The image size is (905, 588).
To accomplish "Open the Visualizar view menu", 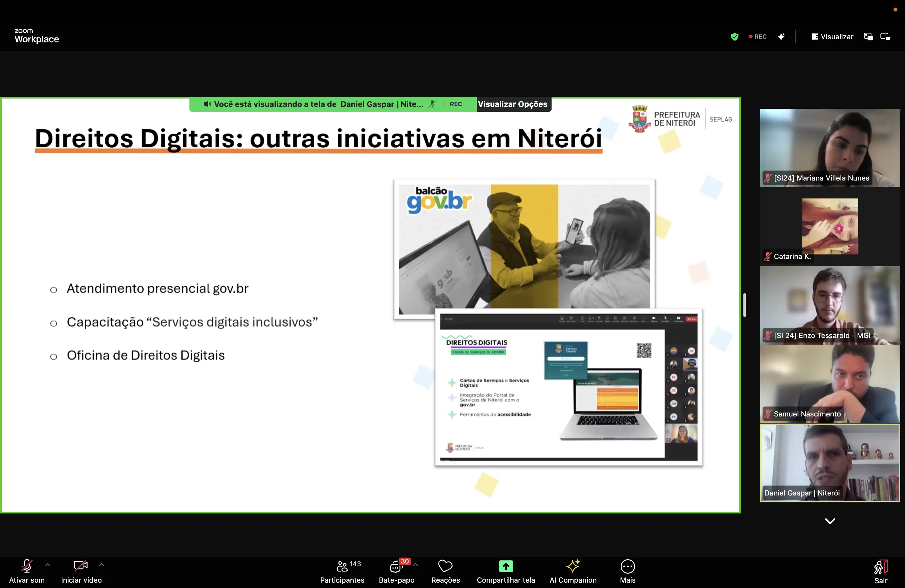I will click(x=832, y=37).
